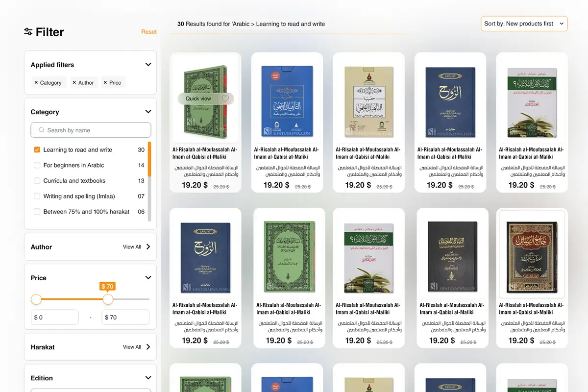The image size is (588, 392).
Task: Focus the Search by name category field
Action: [x=91, y=130]
